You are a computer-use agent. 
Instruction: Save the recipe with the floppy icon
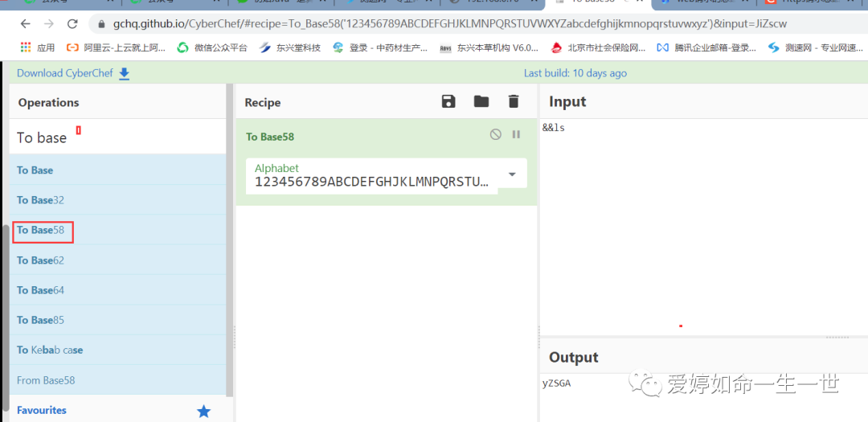448,101
